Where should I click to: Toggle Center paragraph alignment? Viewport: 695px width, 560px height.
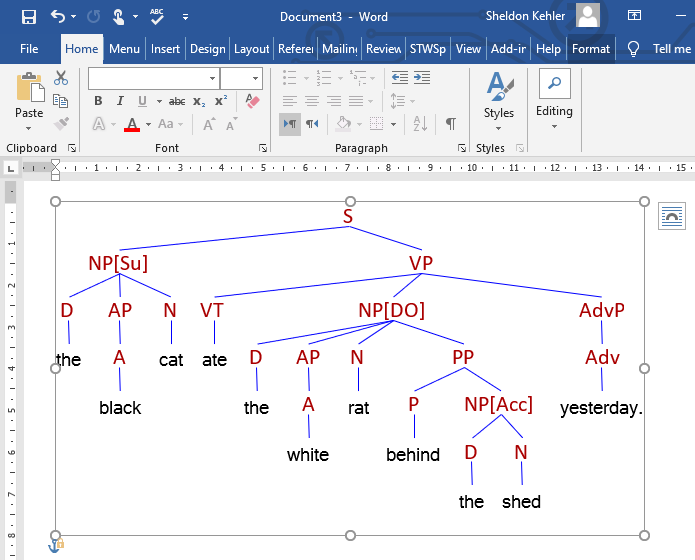pos(312,101)
